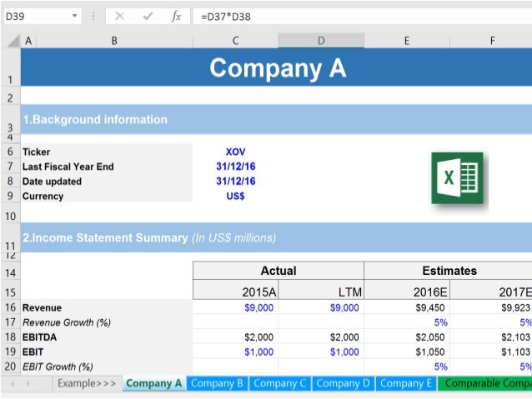Open the insert function fx icon
Viewport: 532px width, 399px height.
176,16
